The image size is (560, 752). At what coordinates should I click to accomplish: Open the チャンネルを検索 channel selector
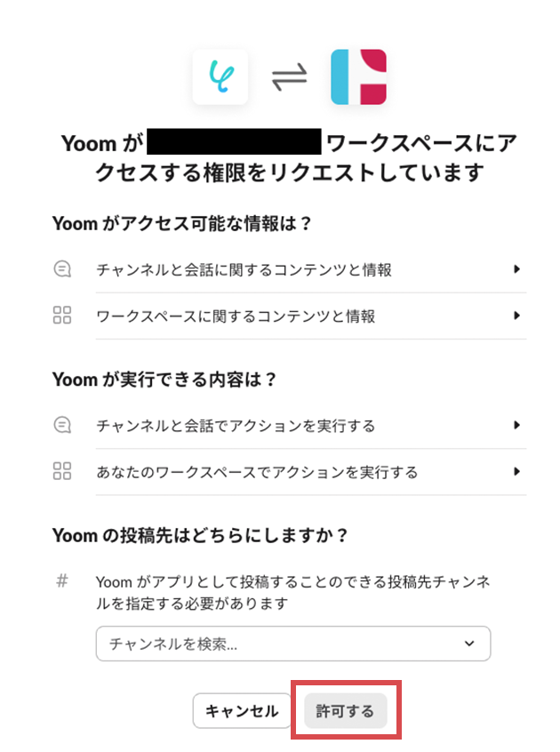point(293,644)
